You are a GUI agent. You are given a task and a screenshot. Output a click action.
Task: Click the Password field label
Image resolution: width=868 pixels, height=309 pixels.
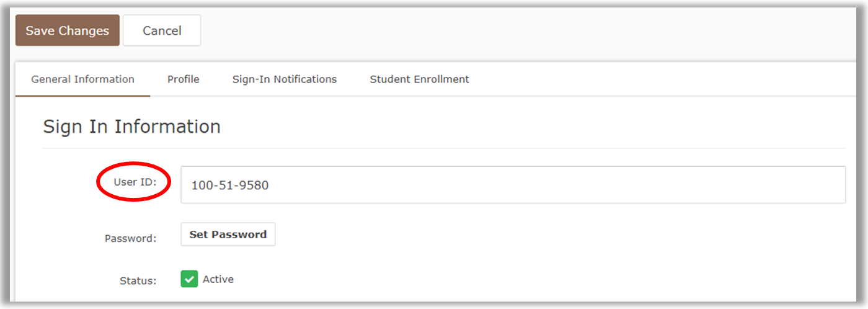tap(130, 238)
